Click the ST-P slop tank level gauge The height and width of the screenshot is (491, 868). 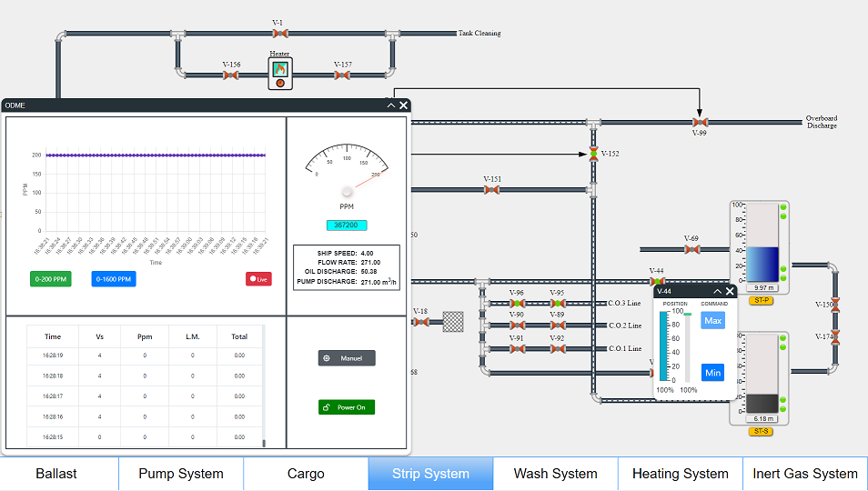coord(762,244)
